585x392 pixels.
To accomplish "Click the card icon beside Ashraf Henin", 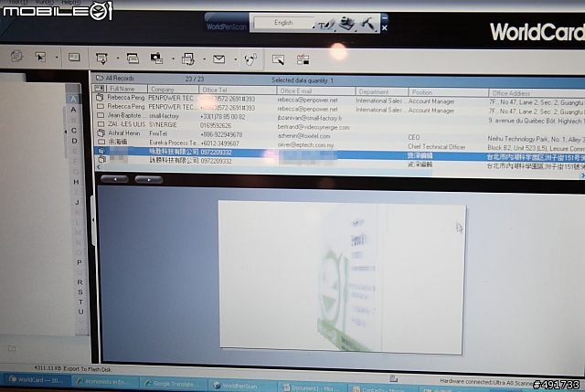I will click(x=101, y=132).
